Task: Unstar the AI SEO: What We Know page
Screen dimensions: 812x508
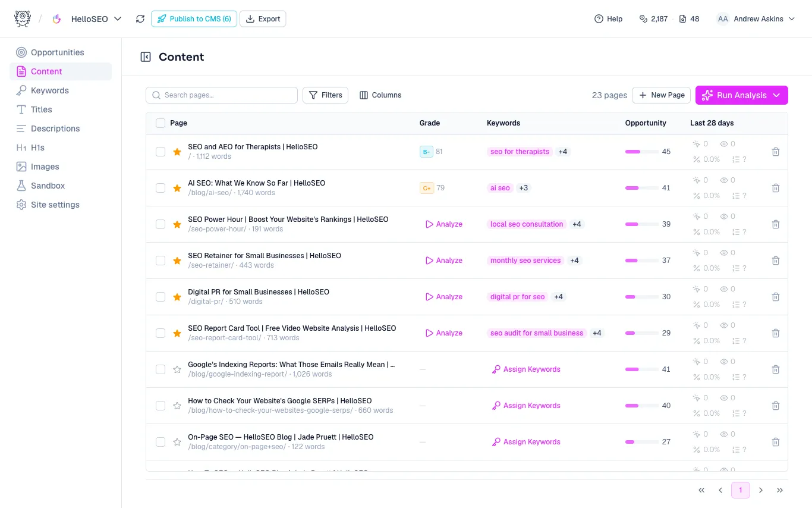Action: pyautogui.click(x=177, y=188)
